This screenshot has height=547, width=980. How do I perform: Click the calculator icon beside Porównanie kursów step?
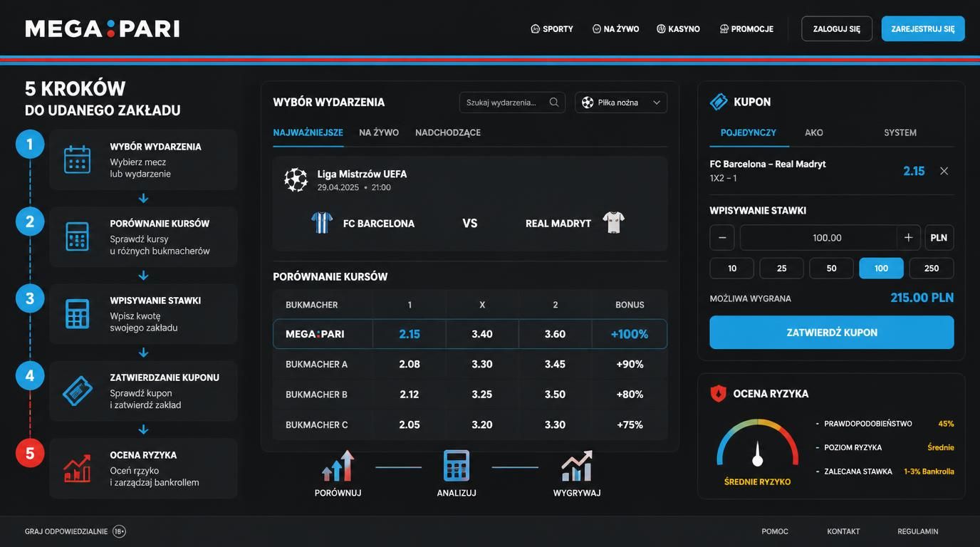tap(77, 236)
